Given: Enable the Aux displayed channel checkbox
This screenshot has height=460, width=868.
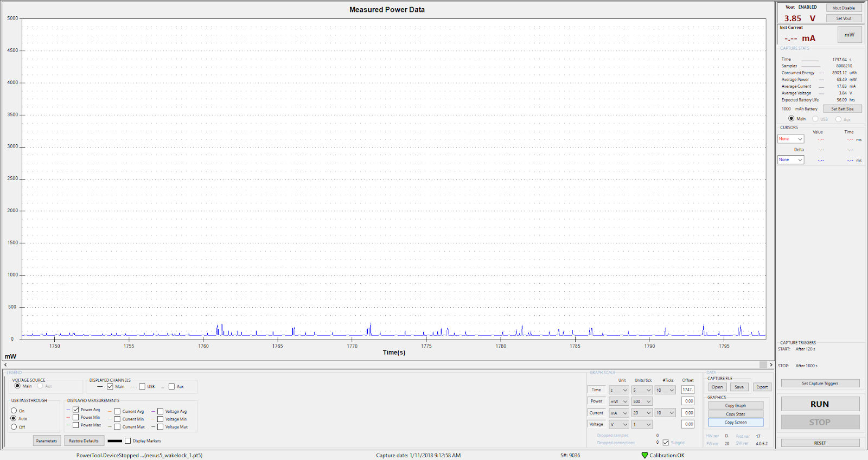Looking at the screenshot, I should (x=171, y=387).
